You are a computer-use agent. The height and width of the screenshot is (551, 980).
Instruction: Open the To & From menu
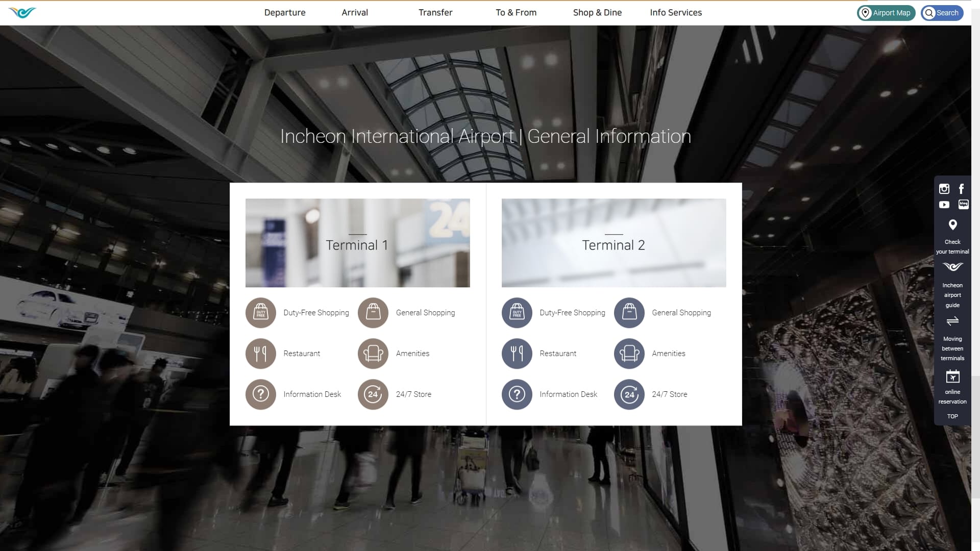[516, 13]
